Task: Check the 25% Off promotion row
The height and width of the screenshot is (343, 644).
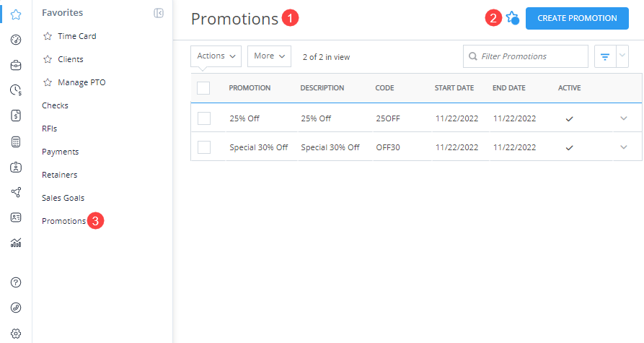Action: pyautogui.click(x=204, y=118)
